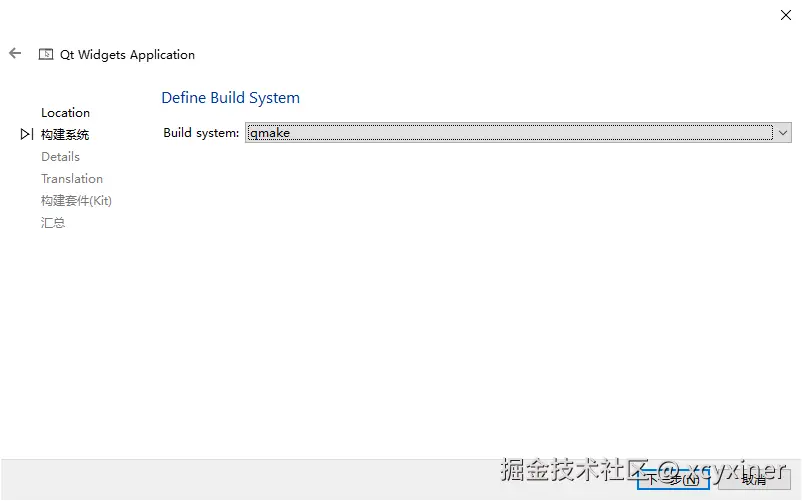Screen dimensions: 802x501
Task: Close the wizard dialog window
Action: [x=786, y=15]
